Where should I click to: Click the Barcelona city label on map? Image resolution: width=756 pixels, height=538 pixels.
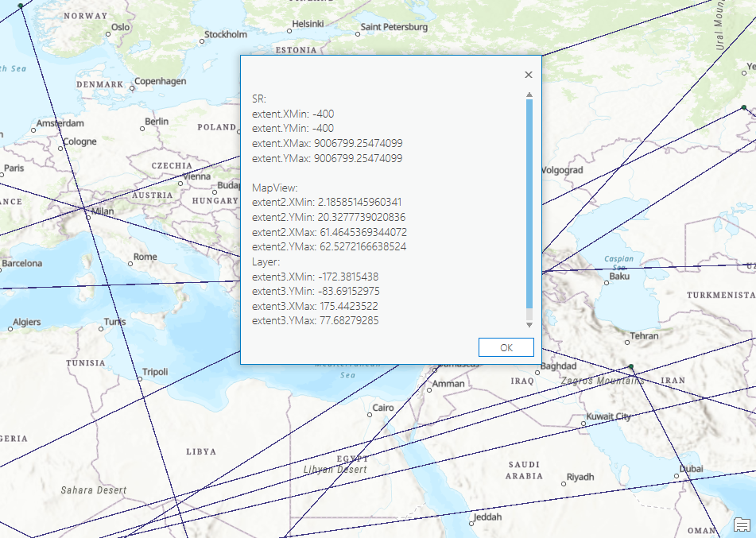tap(21, 263)
